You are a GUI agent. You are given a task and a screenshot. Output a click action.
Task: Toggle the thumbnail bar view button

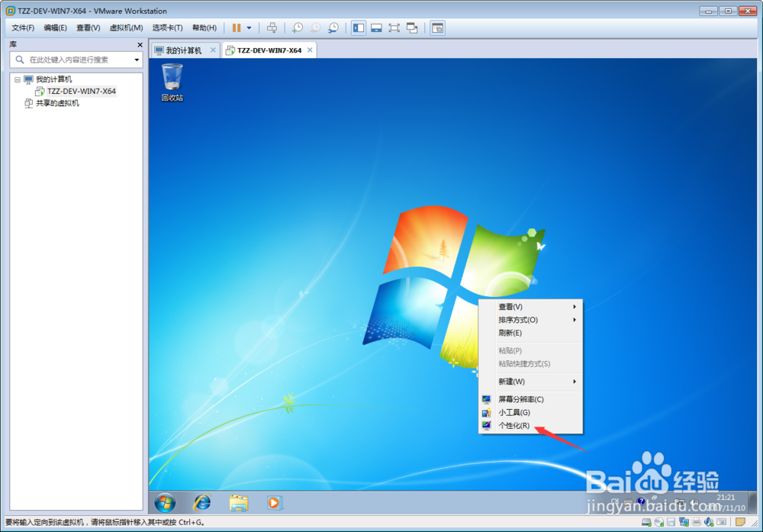(376, 27)
